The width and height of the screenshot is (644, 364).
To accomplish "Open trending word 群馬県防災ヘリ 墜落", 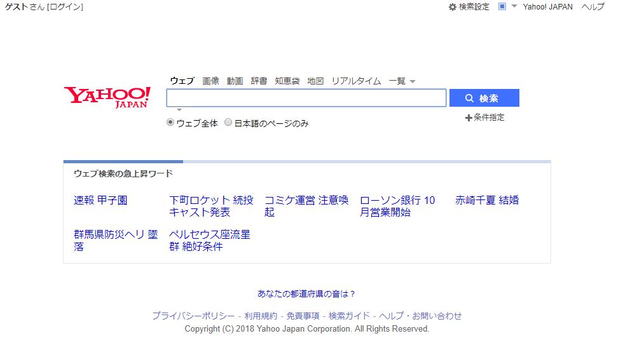I will tap(116, 241).
